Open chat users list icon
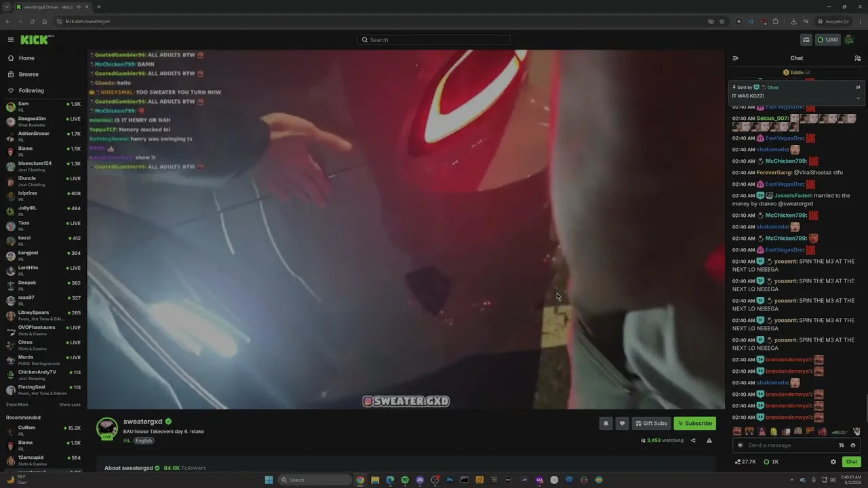868x488 pixels. pyautogui.click(x=857, y=58)
